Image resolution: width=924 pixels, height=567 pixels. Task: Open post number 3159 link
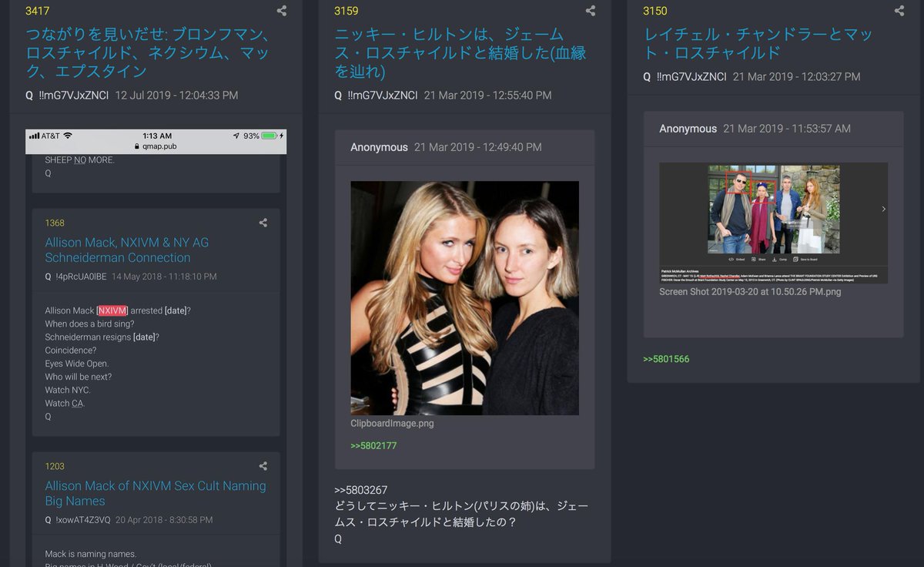(346, 11)
